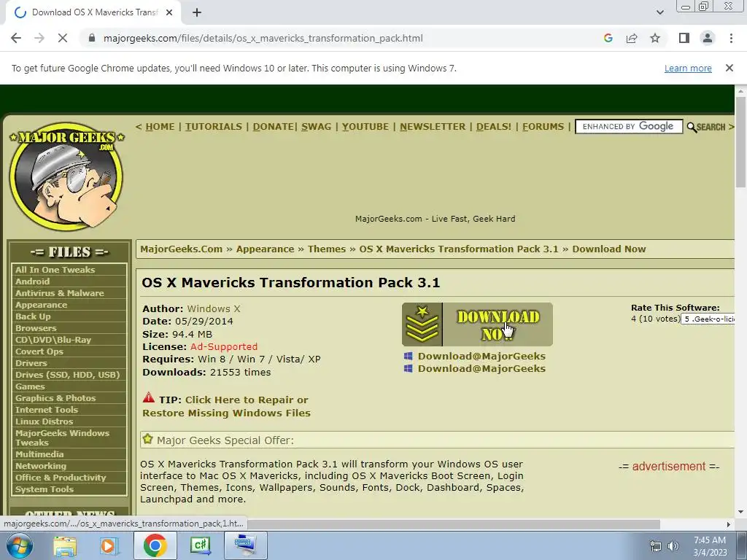747x560 pixels.
Task: Click the second Download@MajorGeeks link
Action: click(481, 368)
